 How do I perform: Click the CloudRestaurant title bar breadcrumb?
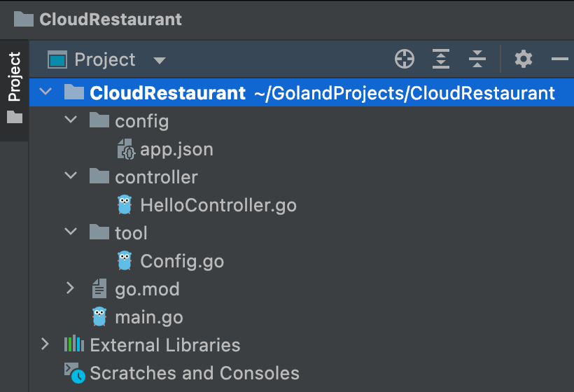(x=110, y=19)
